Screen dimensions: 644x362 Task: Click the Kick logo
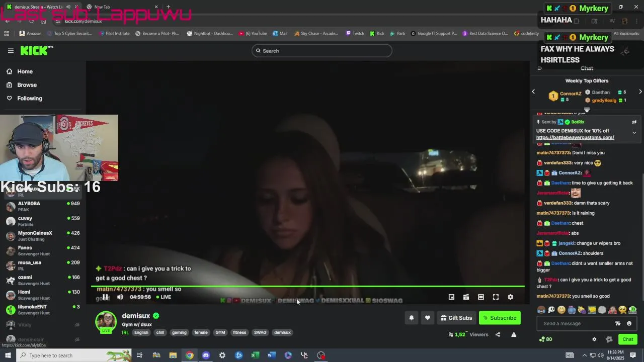(x=36, y=50)
